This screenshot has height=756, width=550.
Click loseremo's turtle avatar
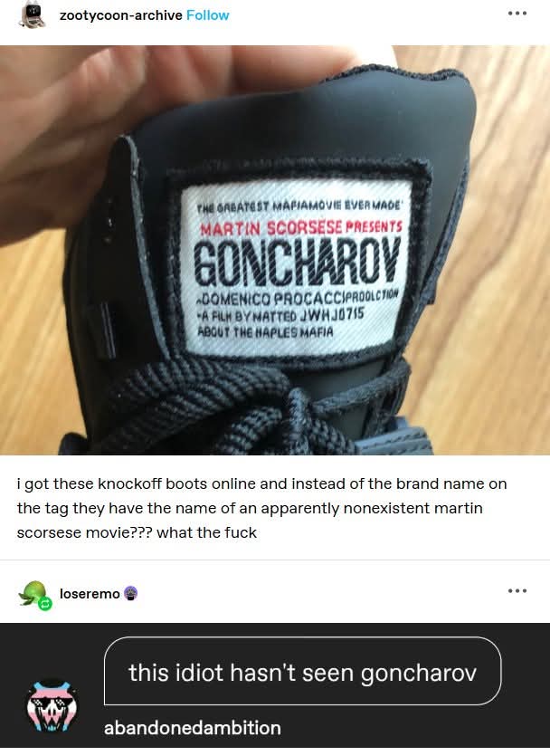[x=33, y=594]
